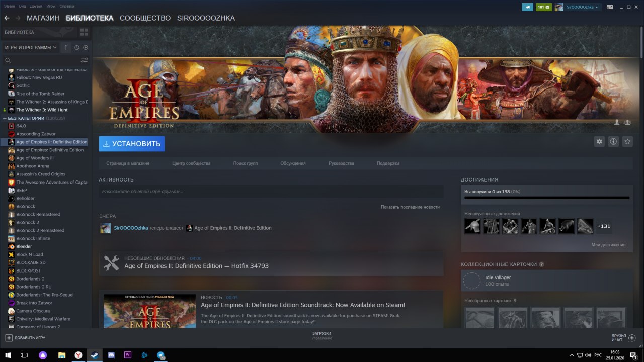Open the Discussions link (Обсуждения)
This screenshot has width=644, height=362.
[293, 163]
